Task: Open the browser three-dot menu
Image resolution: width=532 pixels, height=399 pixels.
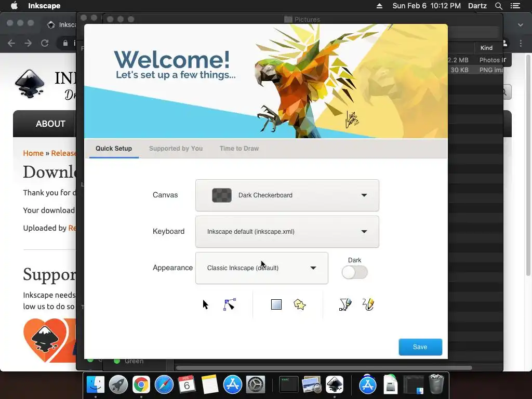Action: (521, 43)
